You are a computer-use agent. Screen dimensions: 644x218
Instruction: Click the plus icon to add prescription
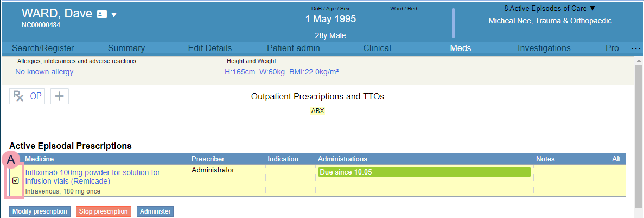[60, 96]
